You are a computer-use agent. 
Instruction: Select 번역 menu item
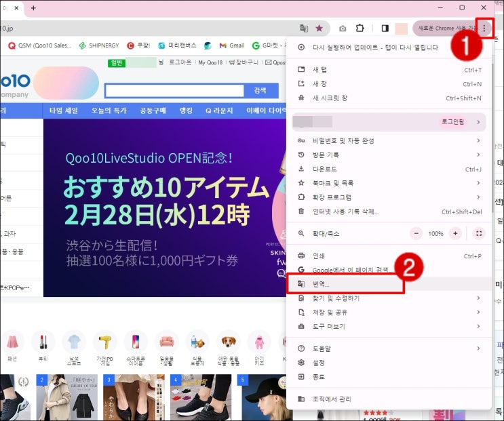point(389,284)
